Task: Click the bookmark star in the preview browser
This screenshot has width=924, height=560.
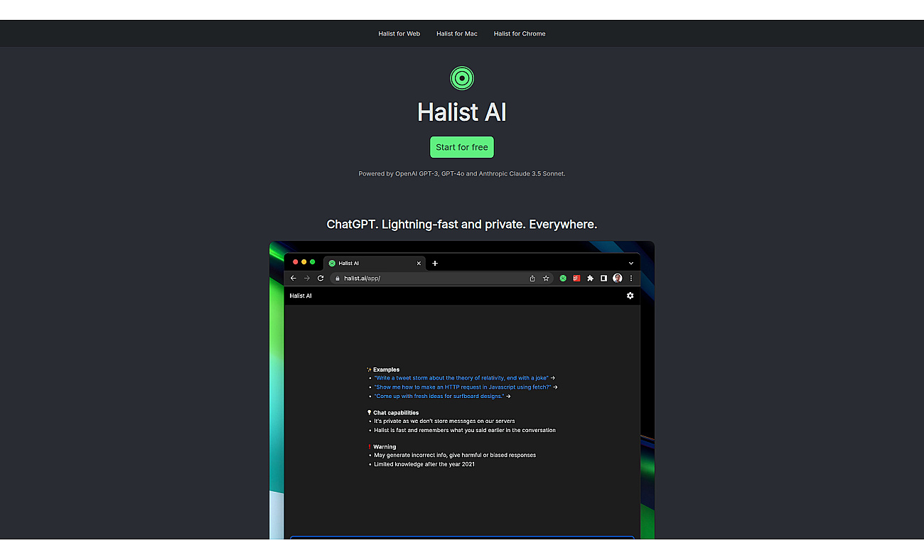Action: 546,278
